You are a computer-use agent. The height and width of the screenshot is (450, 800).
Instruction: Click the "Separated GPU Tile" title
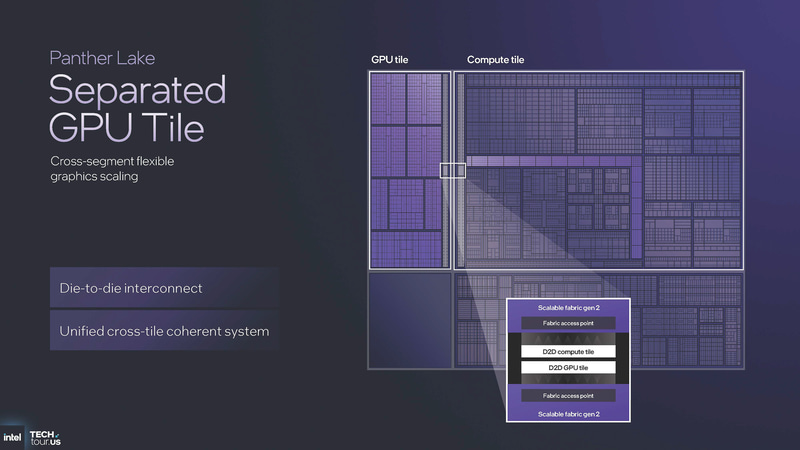pyautogui.click(x=138, y=108)
